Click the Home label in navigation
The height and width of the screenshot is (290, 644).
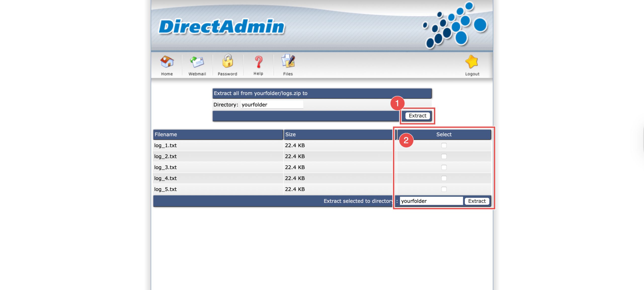[x=167, y=74]
